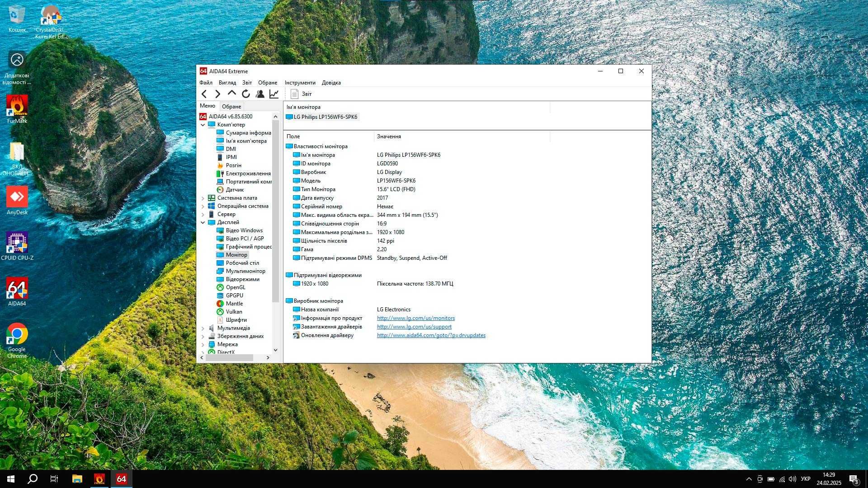Collapse the Дисплей tree node

click(x=203, y=222)
